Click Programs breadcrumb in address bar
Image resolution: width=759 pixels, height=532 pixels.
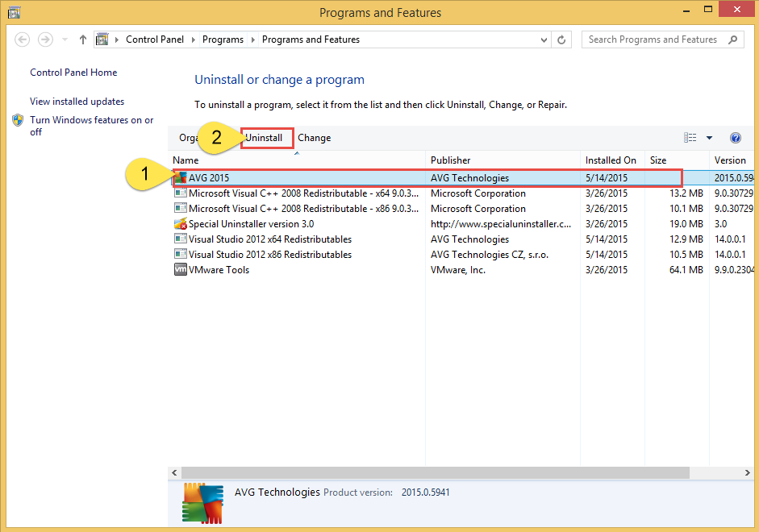click(223, 39)
